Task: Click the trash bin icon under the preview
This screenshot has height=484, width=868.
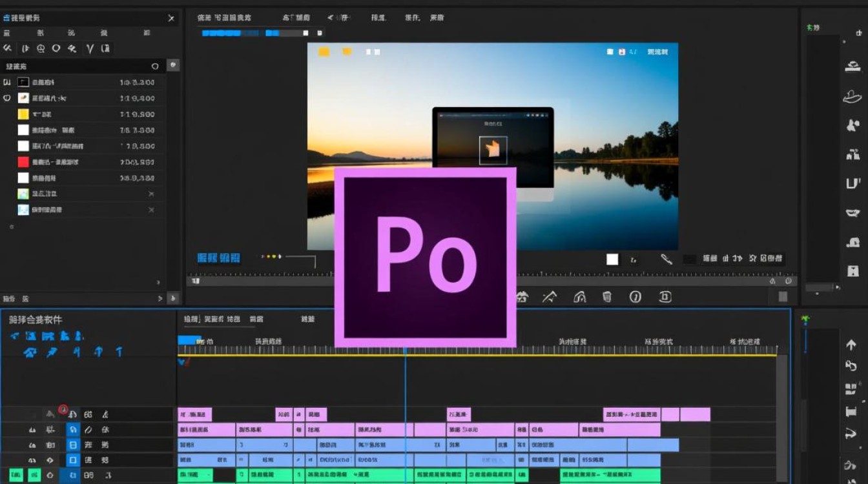Action: click(607, 297)
